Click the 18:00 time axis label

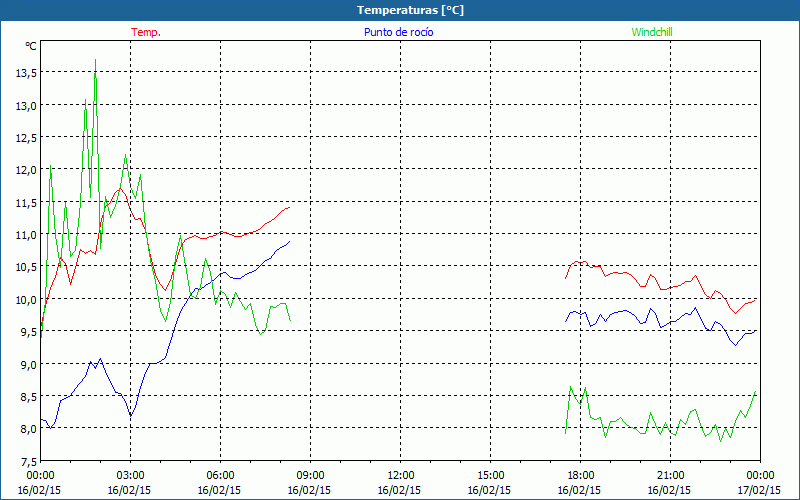(581, 476)
